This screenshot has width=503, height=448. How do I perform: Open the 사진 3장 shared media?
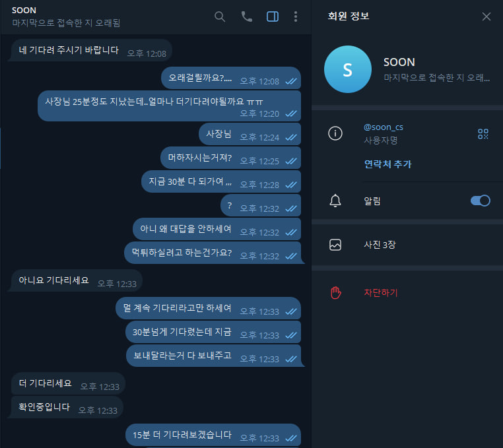click(x=407, y=245)
